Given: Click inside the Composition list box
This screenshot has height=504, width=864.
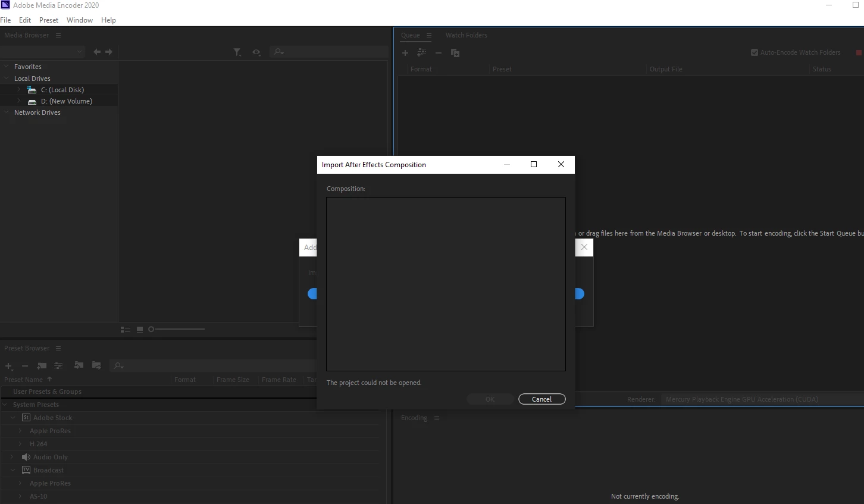Looking at the screenshot, I should tap(446, 284).
